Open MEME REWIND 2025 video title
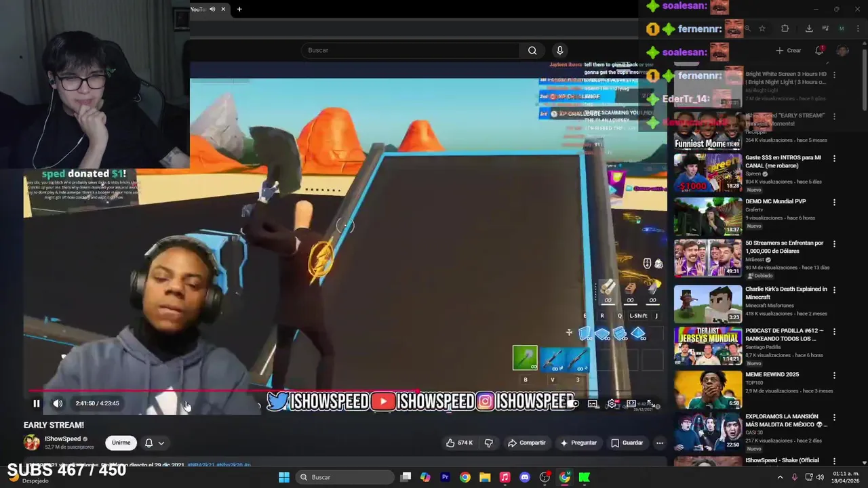The height and width of the screenshot is (488, 868). point(772,374)
